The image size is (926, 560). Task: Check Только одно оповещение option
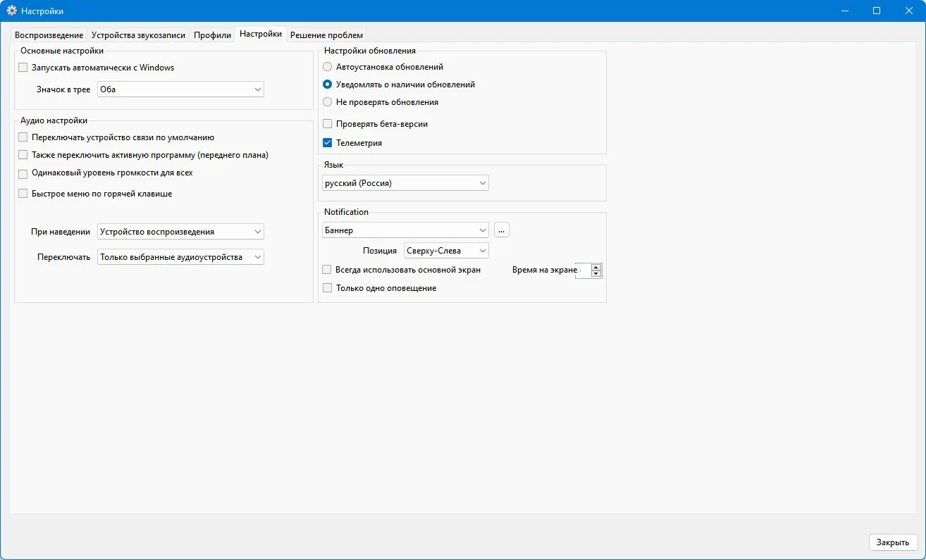(x=327, y=288)
